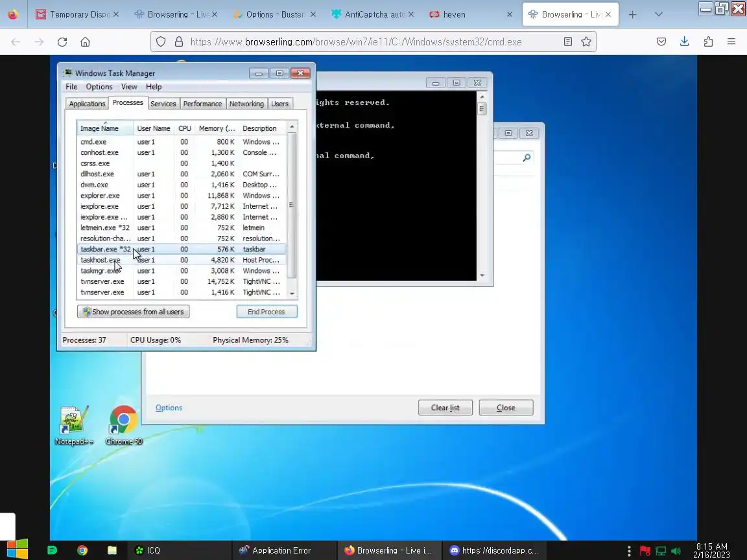Switch to AntiCaptcha tab
Viewport: 747px width, 560px height.
(373, 15)
